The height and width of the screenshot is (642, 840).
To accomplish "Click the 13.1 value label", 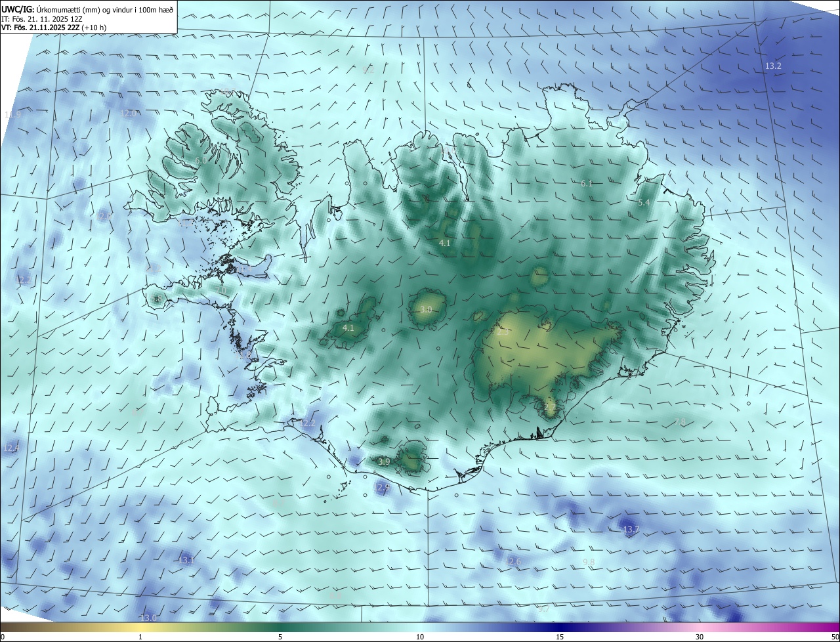I will point(186,560).
